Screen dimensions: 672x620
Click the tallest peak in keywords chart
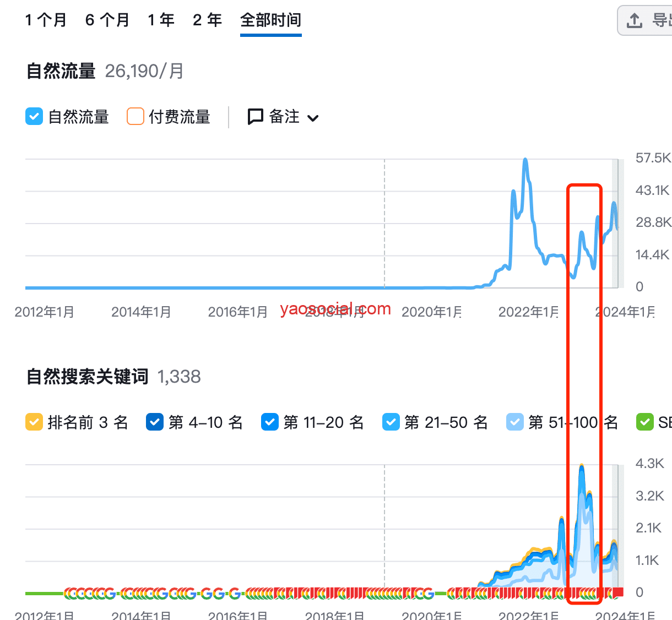[582, 466]
